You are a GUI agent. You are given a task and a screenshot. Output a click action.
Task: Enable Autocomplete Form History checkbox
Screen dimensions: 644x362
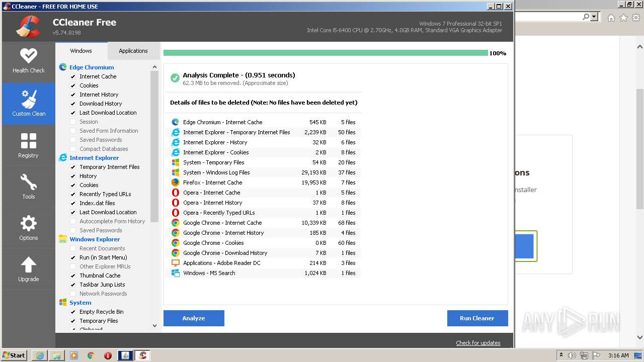tap(73, 221)
